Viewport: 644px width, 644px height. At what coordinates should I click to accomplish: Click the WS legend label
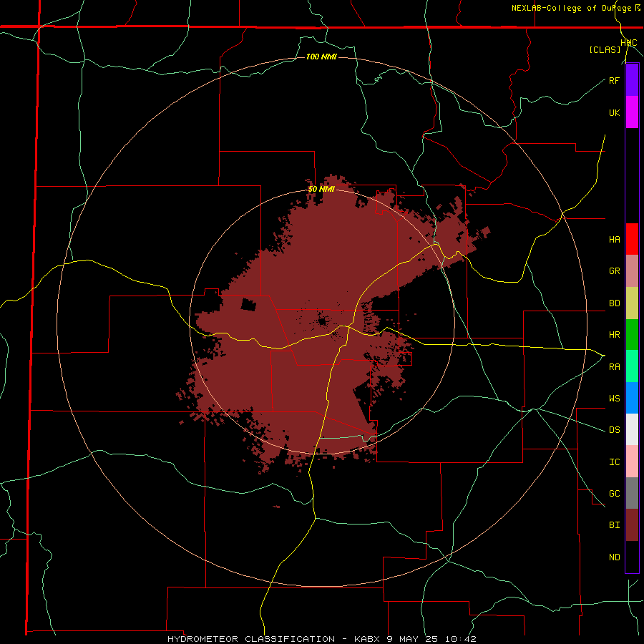pos(614,399)
